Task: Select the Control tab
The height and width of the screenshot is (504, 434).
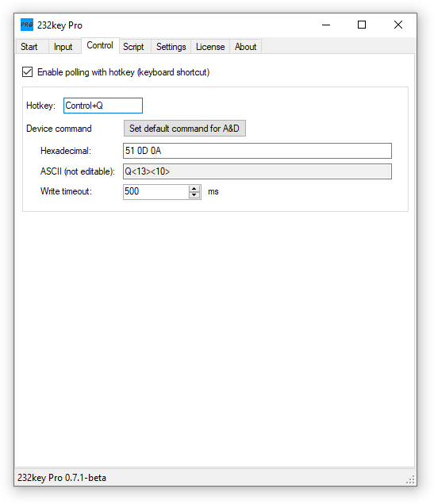Action: (x=100, y=46)
